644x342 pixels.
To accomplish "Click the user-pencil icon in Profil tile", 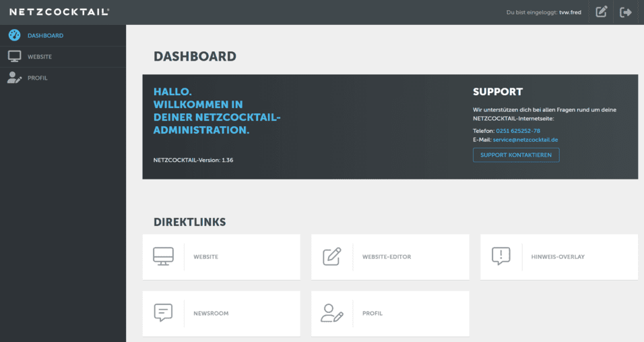I will pyautogui.click(x=331, y=313).
